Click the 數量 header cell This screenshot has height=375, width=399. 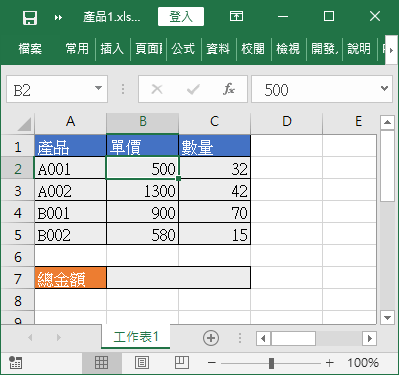(214, 146)
